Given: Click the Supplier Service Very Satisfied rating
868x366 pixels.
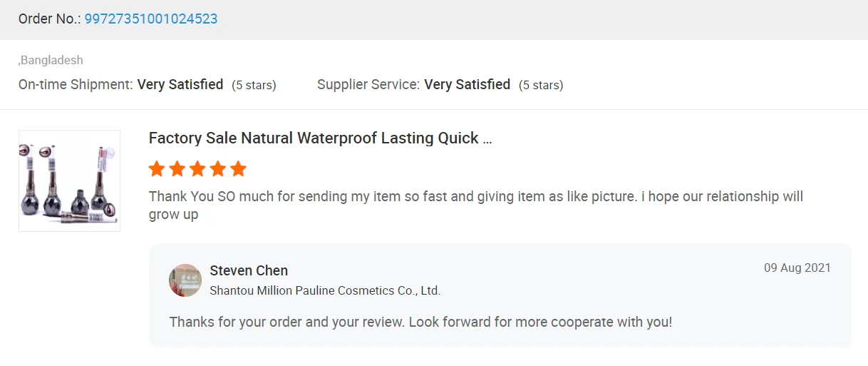Looking at the screenshot, I should [x=467, y=84].
